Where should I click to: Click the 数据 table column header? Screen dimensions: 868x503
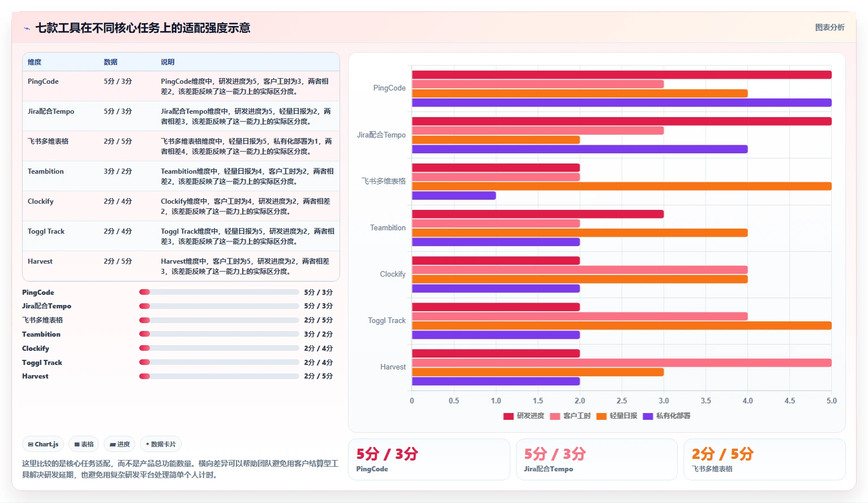110,62
